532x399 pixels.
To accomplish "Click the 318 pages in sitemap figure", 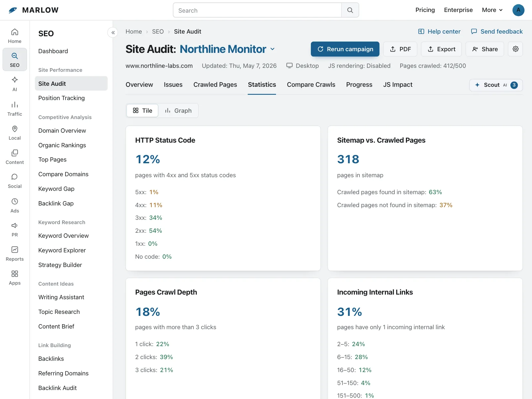I will (x=348, y=159).
